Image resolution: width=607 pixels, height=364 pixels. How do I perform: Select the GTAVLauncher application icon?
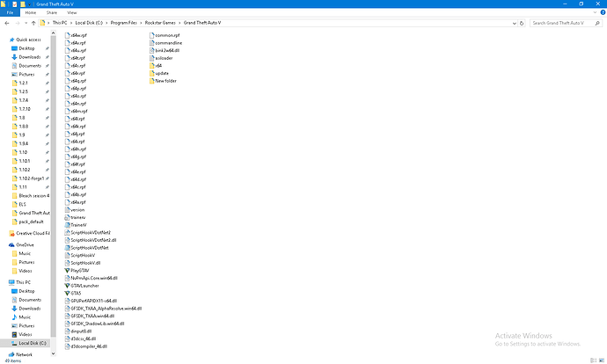67,286
